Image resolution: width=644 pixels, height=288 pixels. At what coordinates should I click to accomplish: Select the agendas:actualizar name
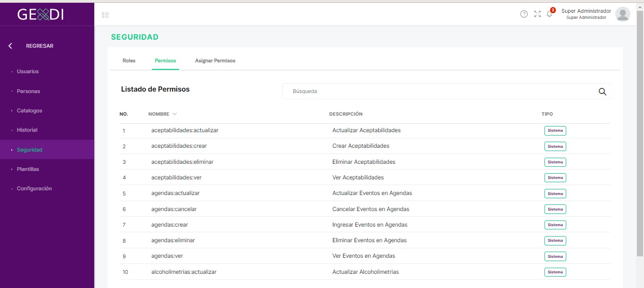tap(175, 193)
